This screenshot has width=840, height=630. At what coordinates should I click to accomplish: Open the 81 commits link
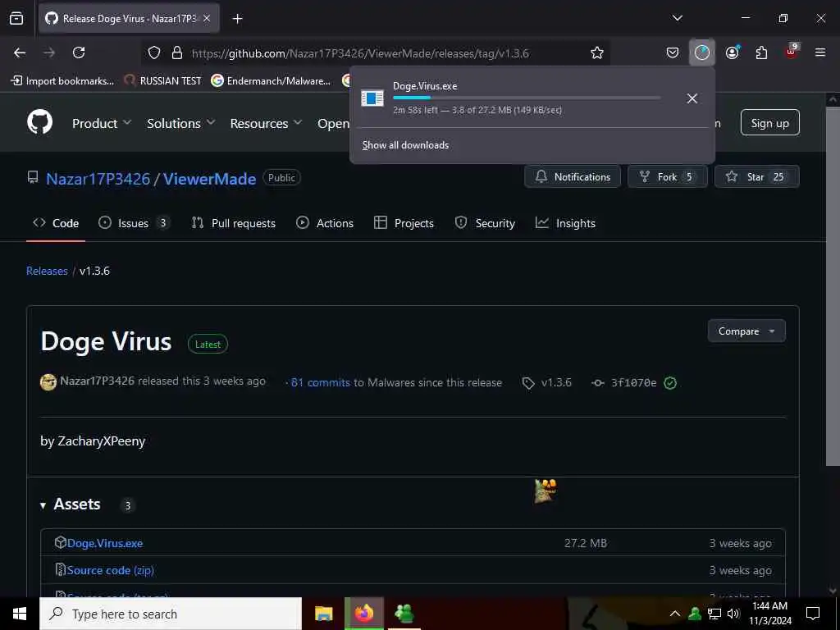[321, 382]
